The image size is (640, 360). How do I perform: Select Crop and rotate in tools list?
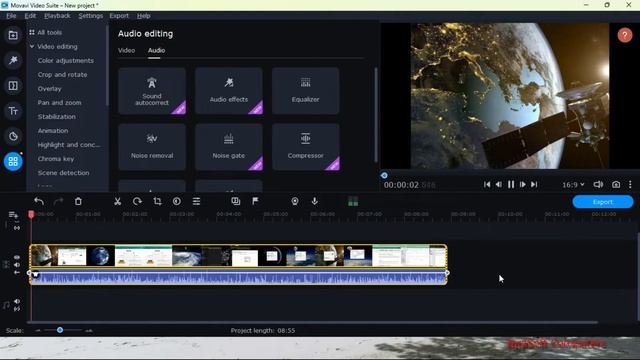coord(62,75)
